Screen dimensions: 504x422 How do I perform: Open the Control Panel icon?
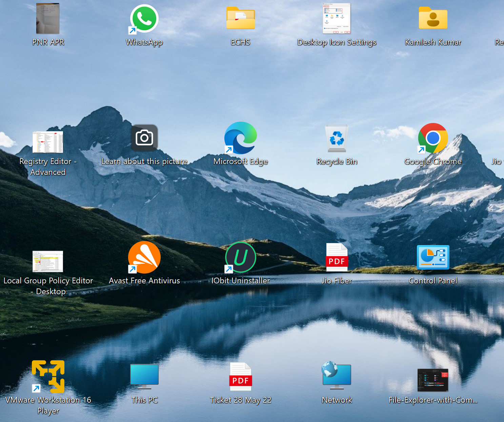(x=433, y=257)
